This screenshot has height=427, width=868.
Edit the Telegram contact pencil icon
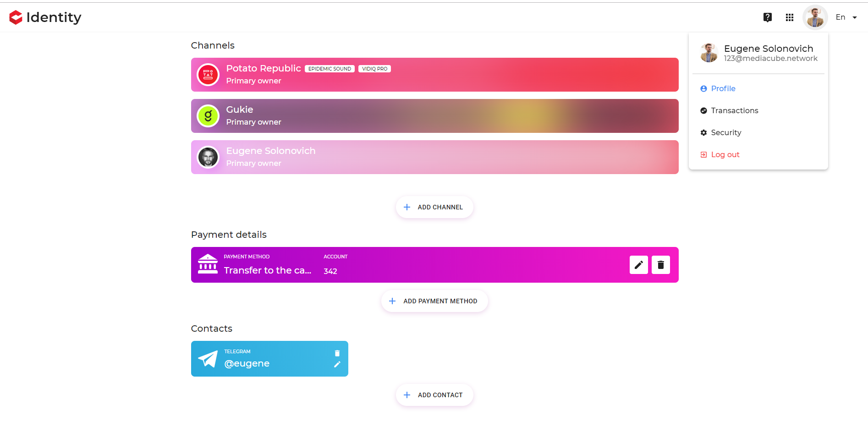(337, 364)
